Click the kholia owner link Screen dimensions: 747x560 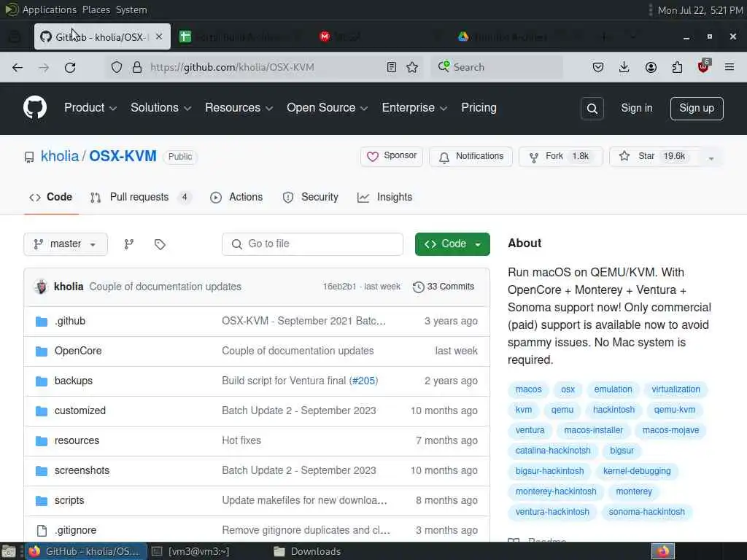[60, 156]
